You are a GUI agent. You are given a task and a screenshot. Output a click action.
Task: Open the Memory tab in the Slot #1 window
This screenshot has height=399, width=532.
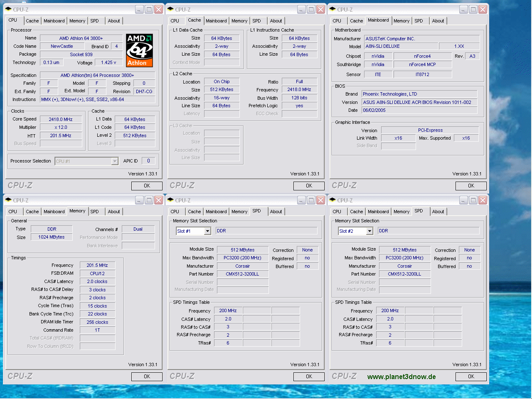pos(239,212)
